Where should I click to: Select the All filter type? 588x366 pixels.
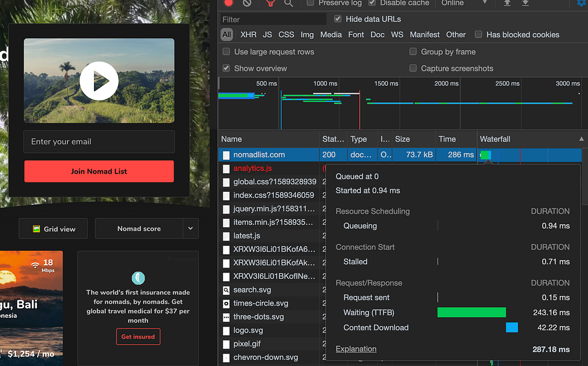(x=226, y=35)
